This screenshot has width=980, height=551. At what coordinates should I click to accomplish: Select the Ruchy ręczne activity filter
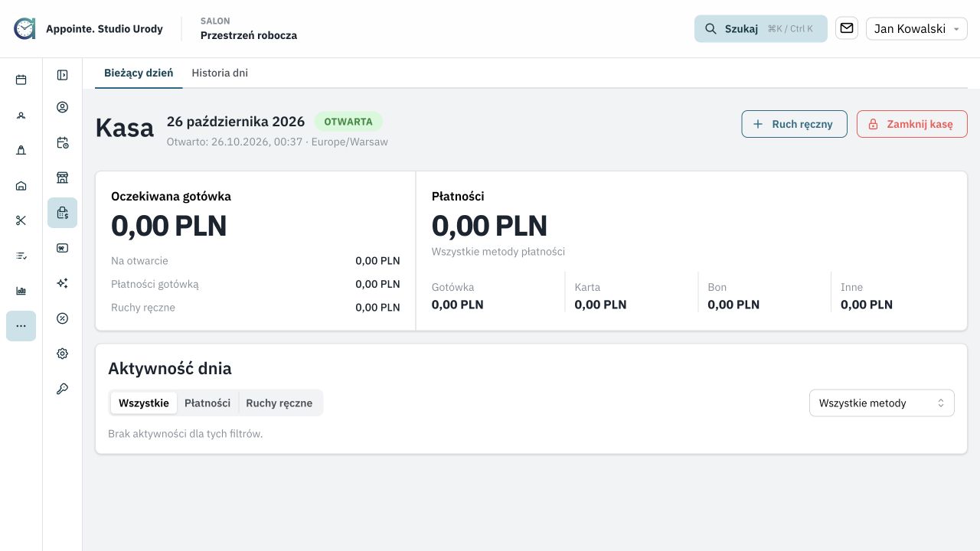click(279, 403)
